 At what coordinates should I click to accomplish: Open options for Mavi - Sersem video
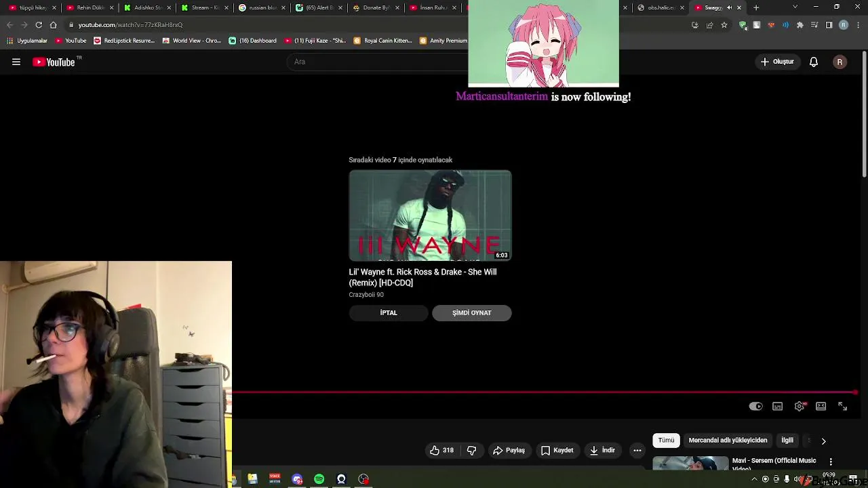tap(831, 462)
